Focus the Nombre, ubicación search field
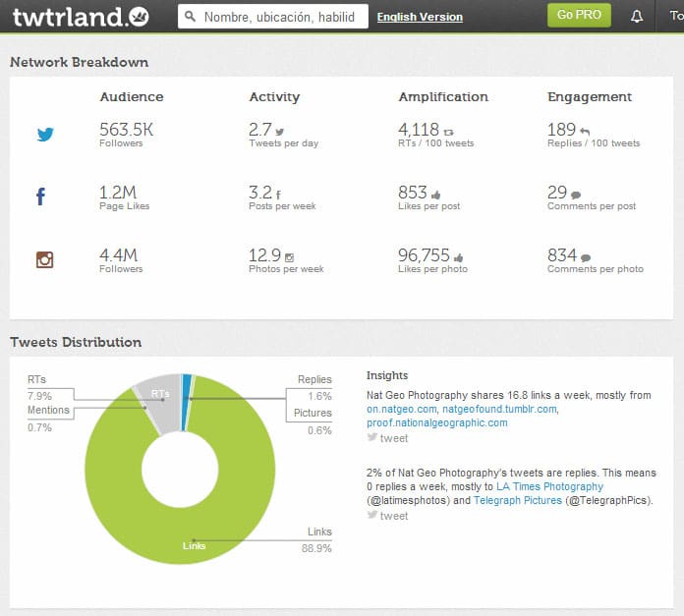 pos(273,17)
